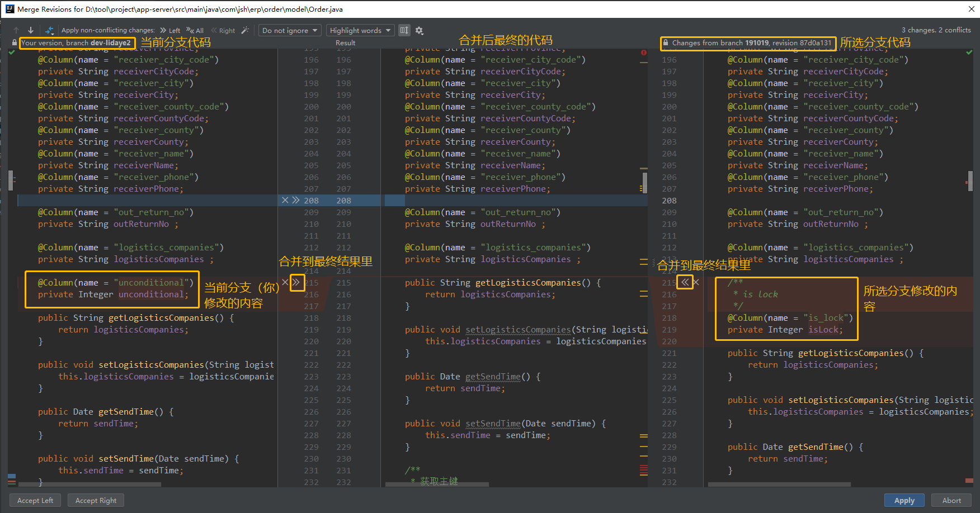This screenshot has height=513, width=980.
Task: Accept left 'unconditional' change at line 215
Action: click(x=296, y=282)
